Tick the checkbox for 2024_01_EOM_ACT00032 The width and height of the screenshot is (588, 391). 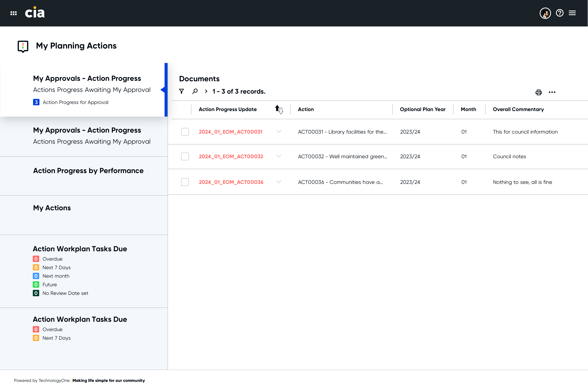click(185, 156)
